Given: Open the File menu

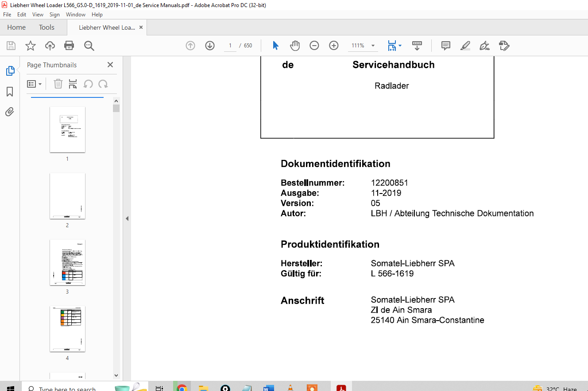Looking at the screenshot, I should point(7,15).
